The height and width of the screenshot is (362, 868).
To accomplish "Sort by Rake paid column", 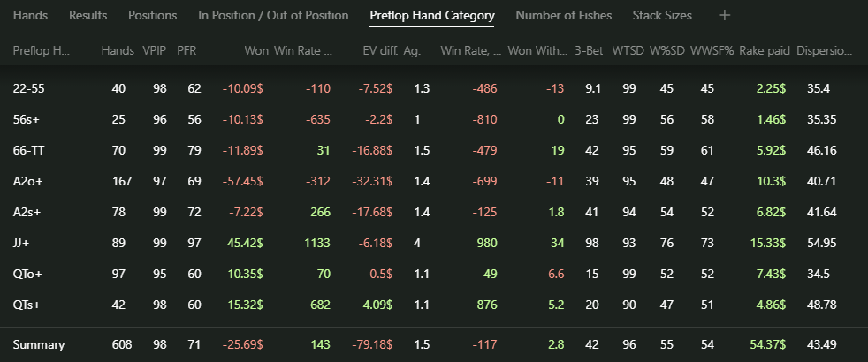I will [x=765, y=51].
